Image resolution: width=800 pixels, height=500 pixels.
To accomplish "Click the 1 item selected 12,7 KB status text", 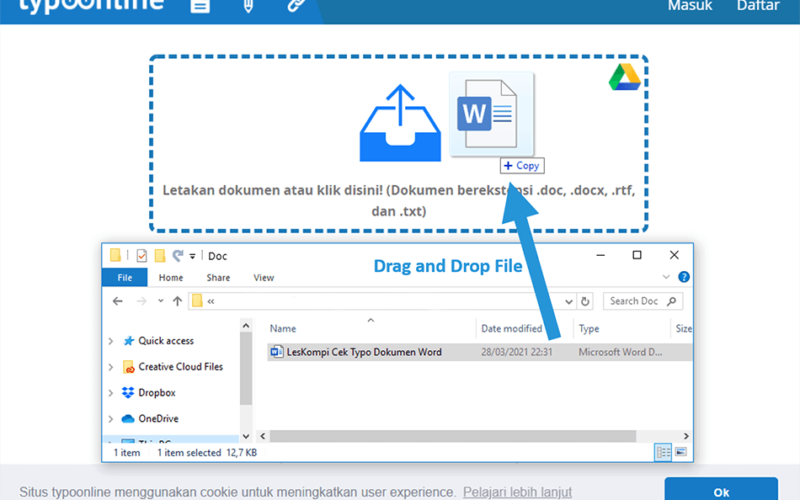I will point(207,453).
